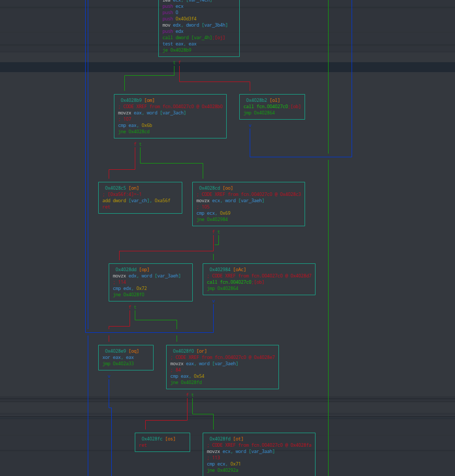Select jmp 0x402864 in the [oAc] block
Image resolution: width=455 pixels, height=476 pixels.
coord(223,288)
